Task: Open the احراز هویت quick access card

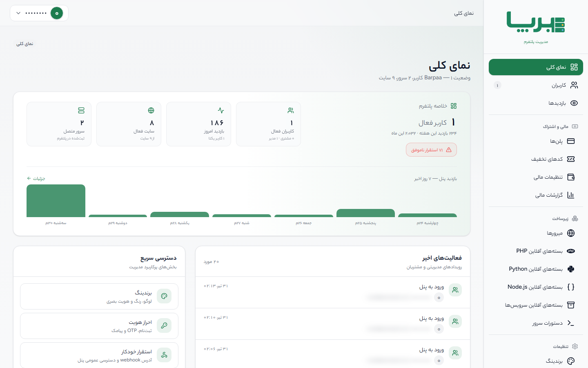Action: [x=99, y=326]
